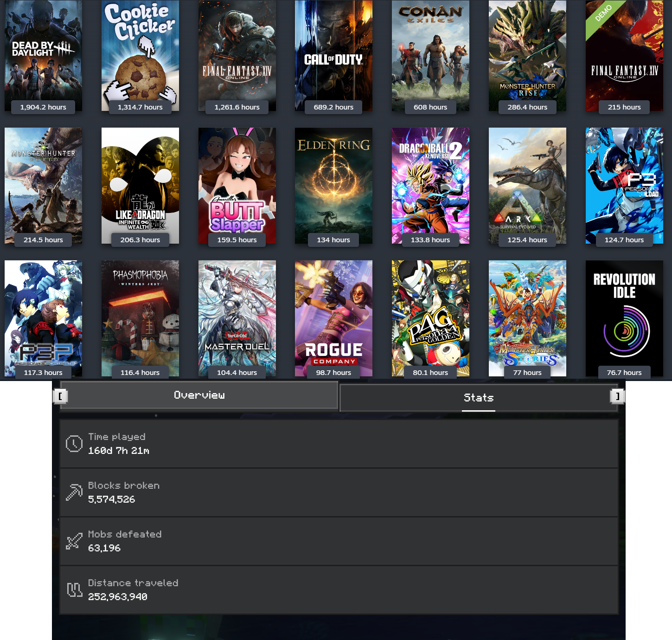
Task: Click the 608 hours playtime badge
Action: point(430,107)
